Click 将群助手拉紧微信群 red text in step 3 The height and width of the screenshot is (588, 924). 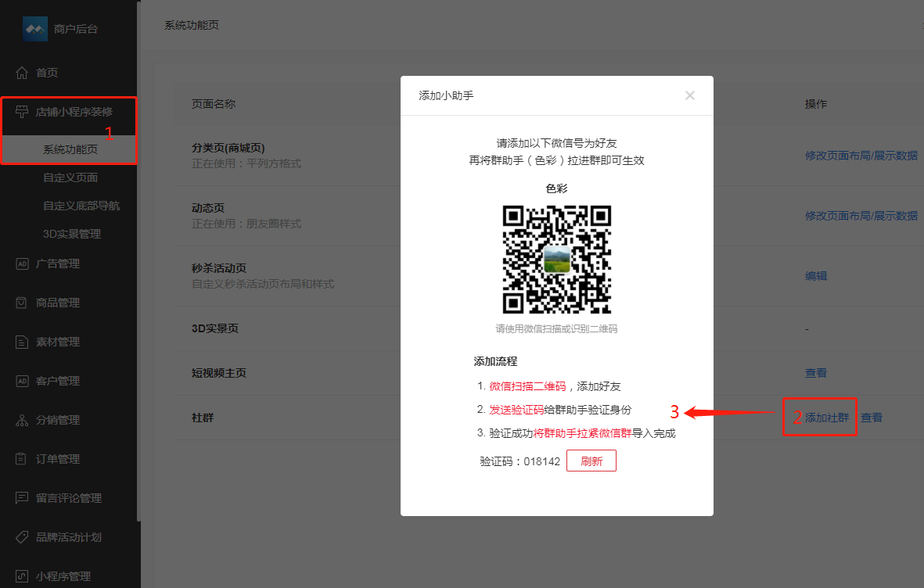pyautogui.click(x=582, y=433)
